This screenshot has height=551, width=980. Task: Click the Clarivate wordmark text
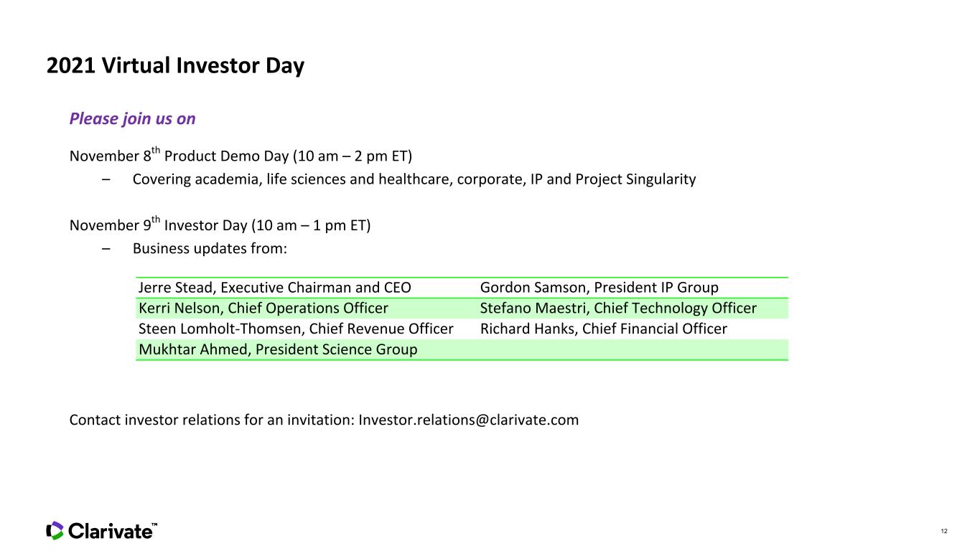pyautogui.click(x=110, y=531)
